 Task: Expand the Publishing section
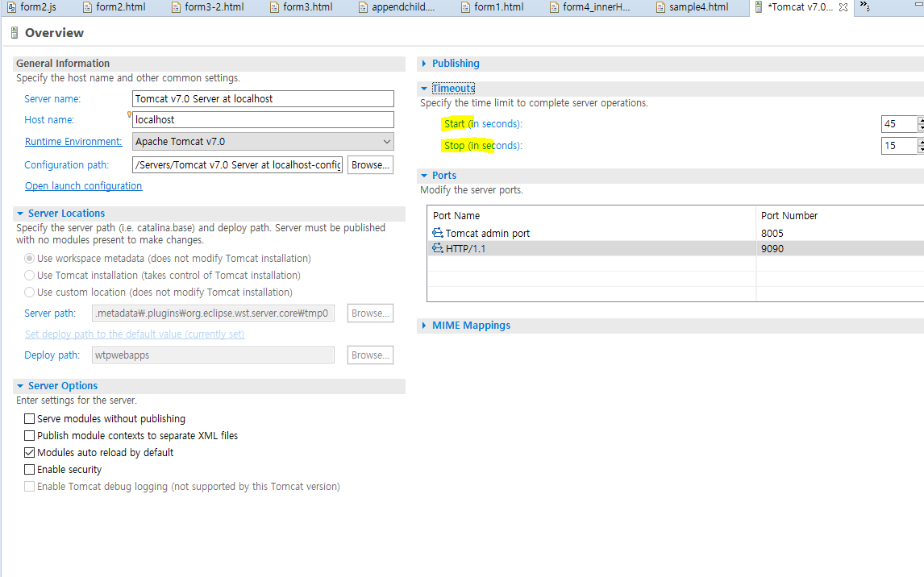pos(423,63)
